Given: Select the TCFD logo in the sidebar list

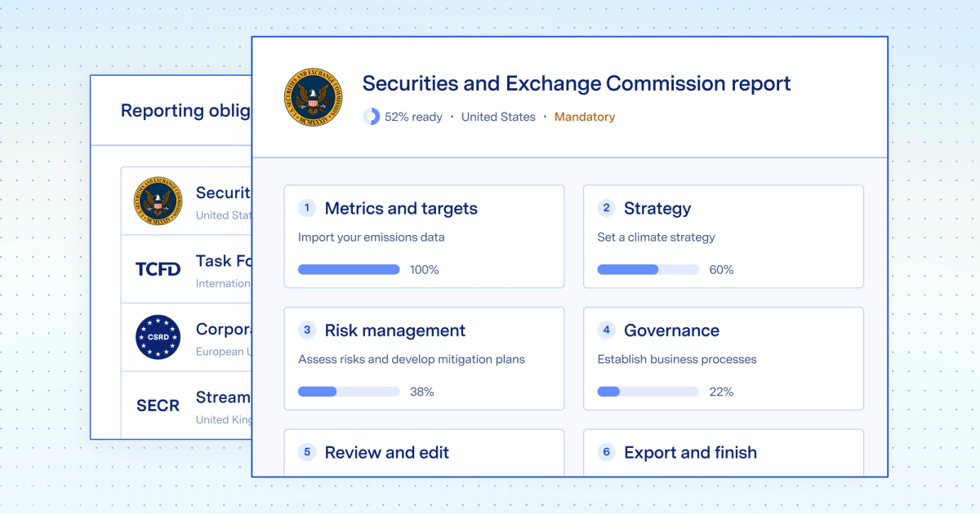Looking at the screenshot, I should pos(157,269).
